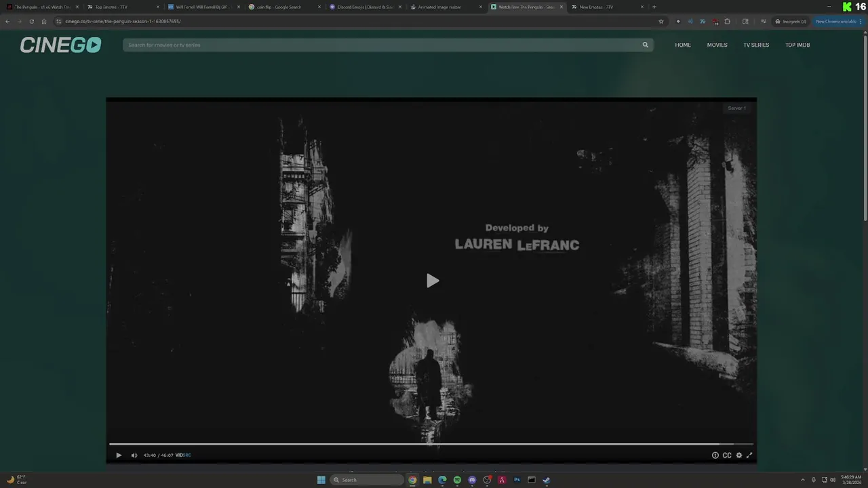
Task: Click the address bar URL
Action: tap(123, 21)
